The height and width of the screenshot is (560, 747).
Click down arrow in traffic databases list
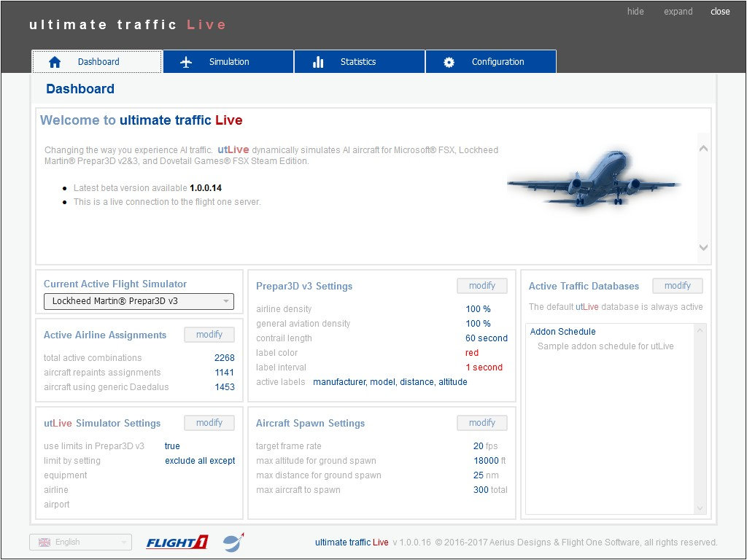[x=700, y=508]
